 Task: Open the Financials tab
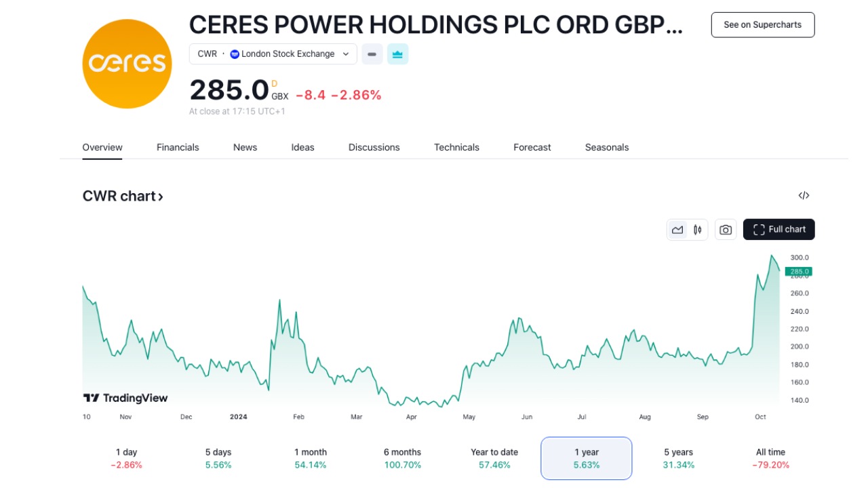(x=178, y=147)
